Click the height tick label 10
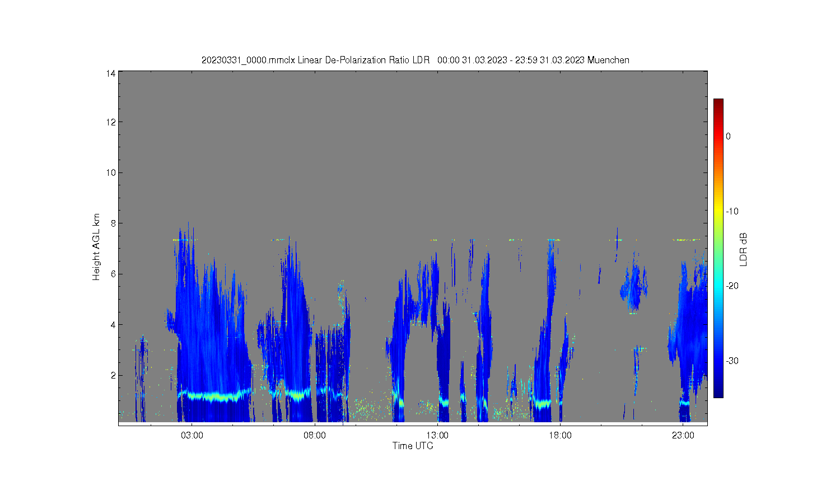Image resolution: width=840 pixels, height=504 pixels. pos(111,172)
